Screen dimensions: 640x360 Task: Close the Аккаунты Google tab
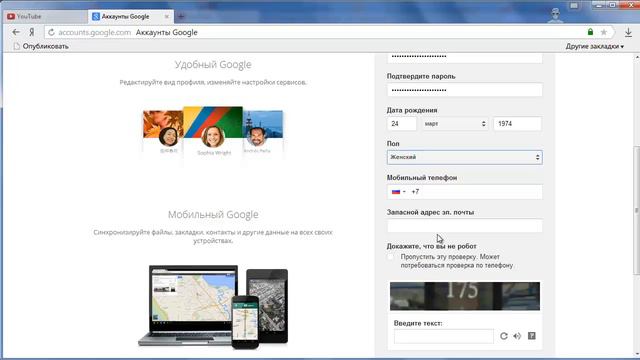(x=167, y=16)
